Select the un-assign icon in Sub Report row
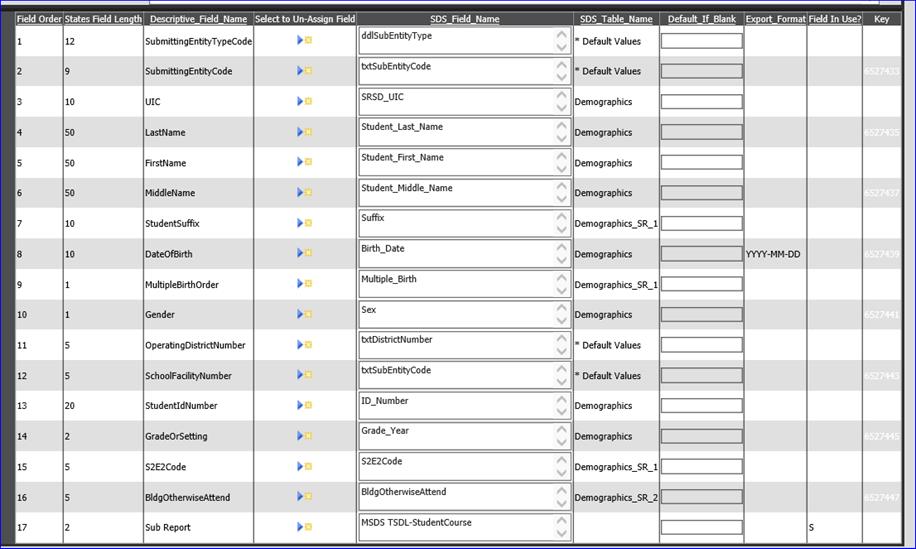This screenshot has height=549, width=916. tap(304, 527)
